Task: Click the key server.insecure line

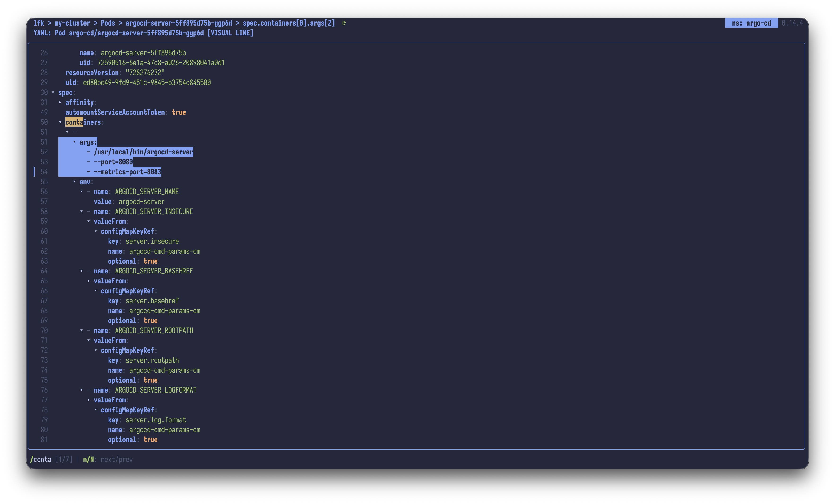Action: point(143,241)
